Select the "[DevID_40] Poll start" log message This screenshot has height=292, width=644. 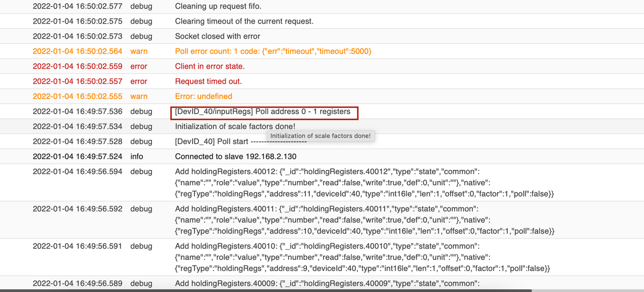point(212,141)
